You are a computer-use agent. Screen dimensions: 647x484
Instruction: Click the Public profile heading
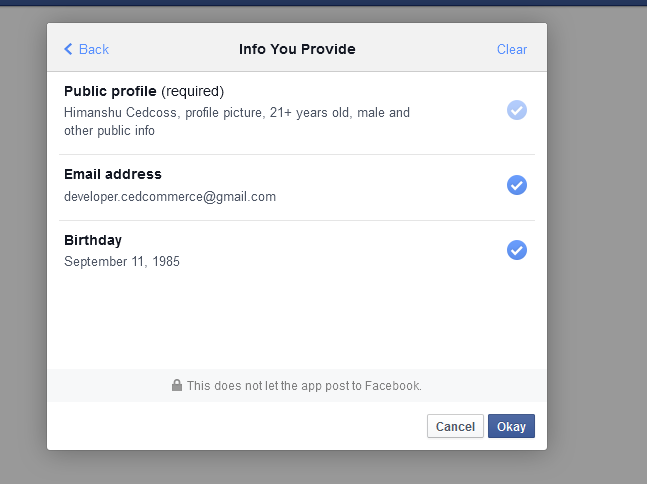(x=110, y=91)
